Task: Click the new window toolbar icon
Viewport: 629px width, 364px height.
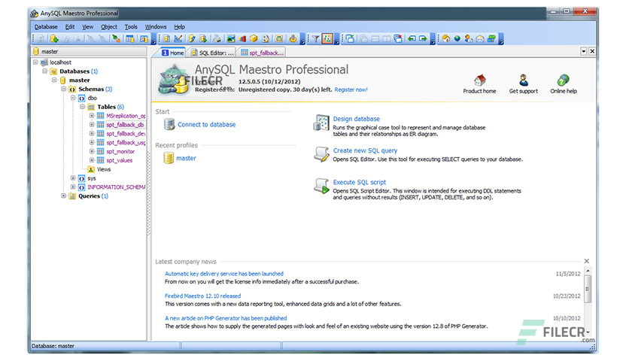Action: (x=350, y=39)
